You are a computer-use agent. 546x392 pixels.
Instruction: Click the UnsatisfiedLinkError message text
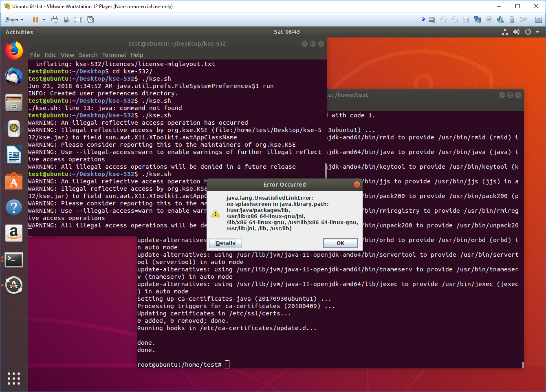tap(292, 213)
